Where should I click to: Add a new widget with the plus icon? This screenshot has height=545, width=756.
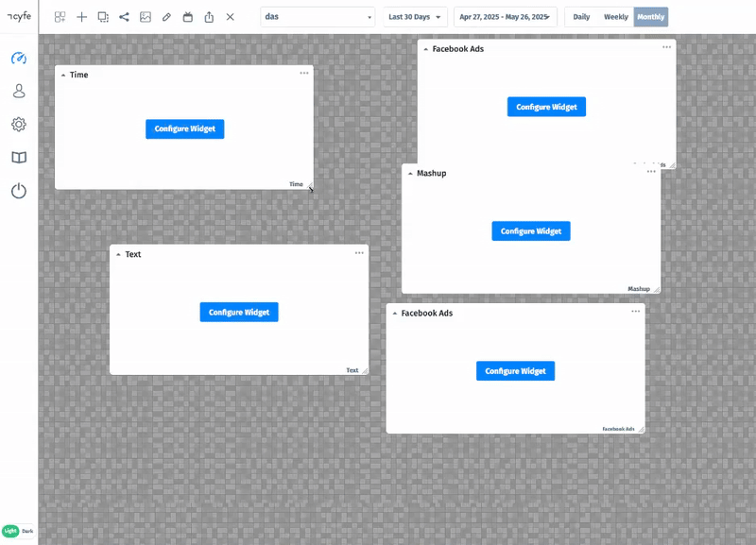point(81,17)
